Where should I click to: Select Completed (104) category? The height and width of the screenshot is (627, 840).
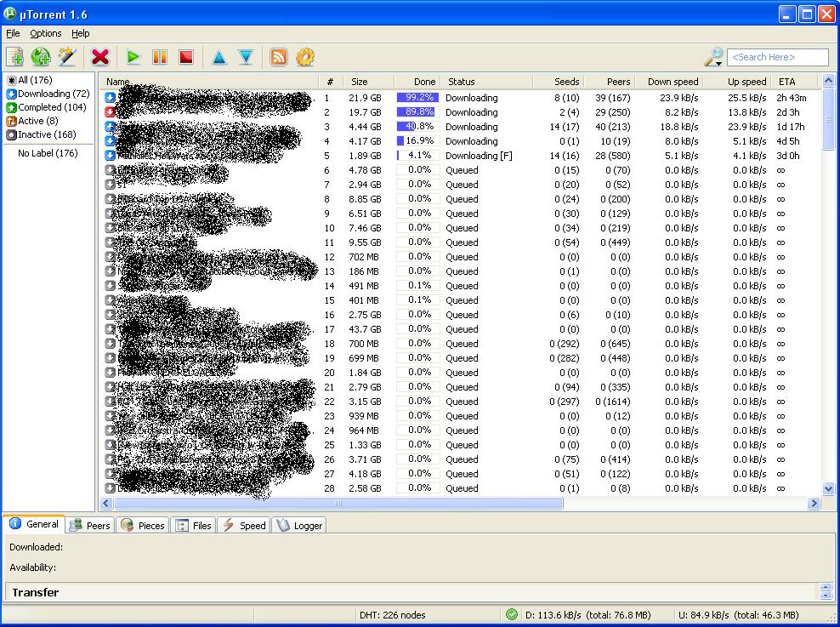coord(46,107)
